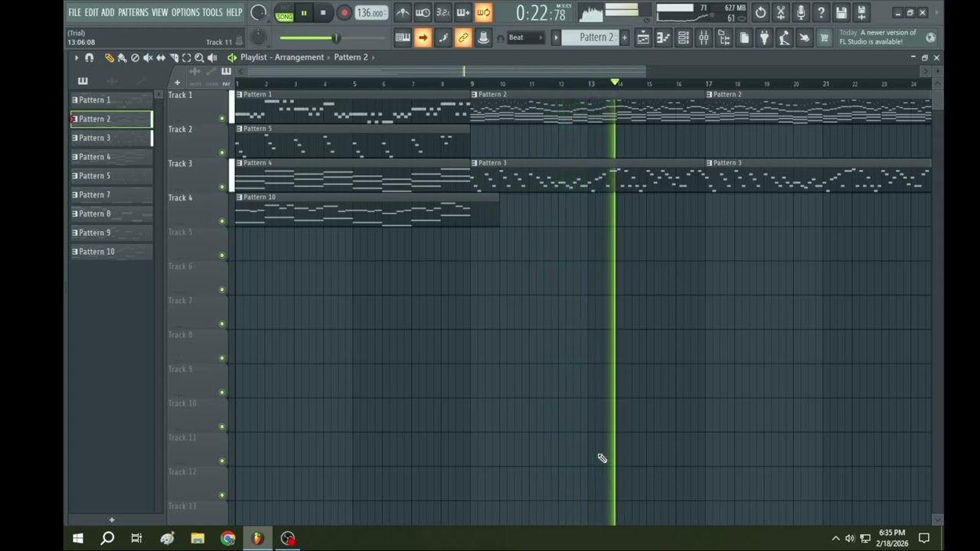Toggle wait for input to start playing

(423, 12)
